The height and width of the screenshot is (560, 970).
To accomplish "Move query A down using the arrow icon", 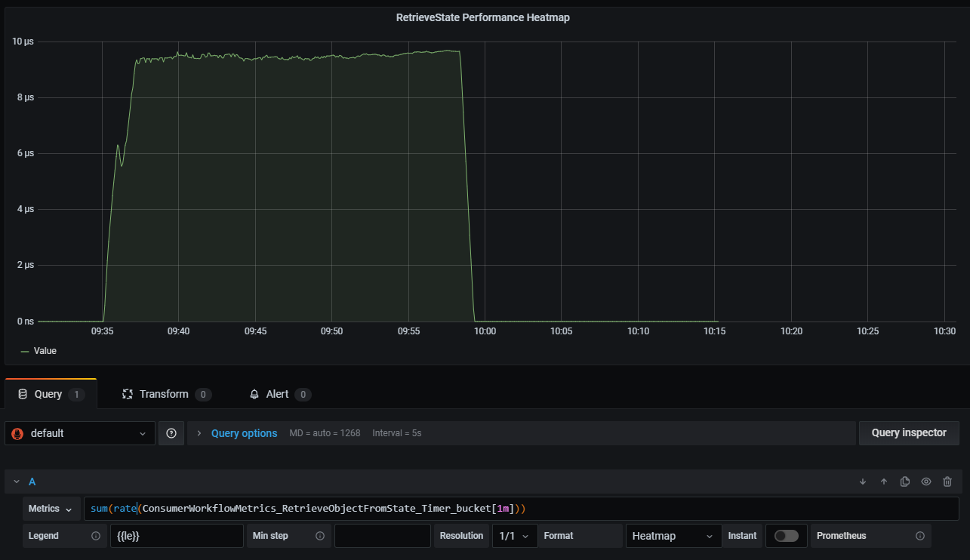I will (863, 482).
